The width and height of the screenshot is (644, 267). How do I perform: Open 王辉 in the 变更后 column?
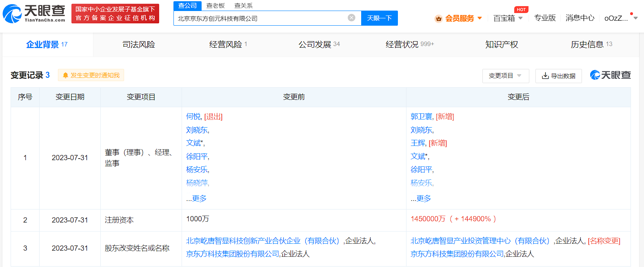(418, 143)
